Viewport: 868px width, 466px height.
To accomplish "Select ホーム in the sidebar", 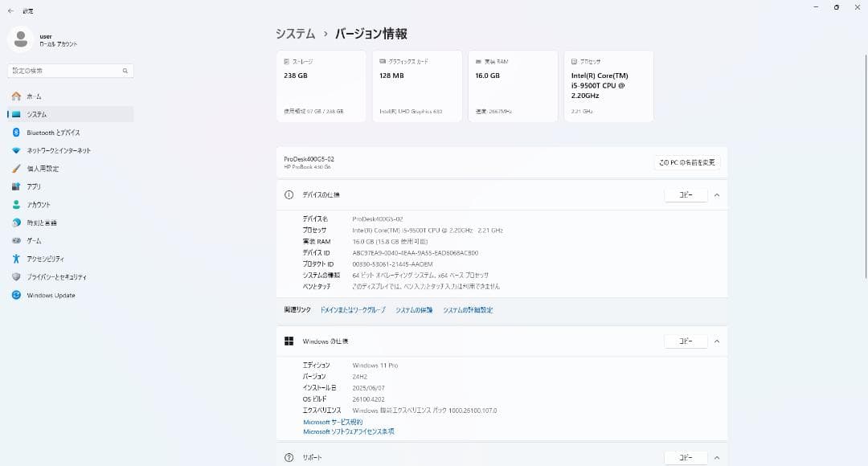I will 34,96.
